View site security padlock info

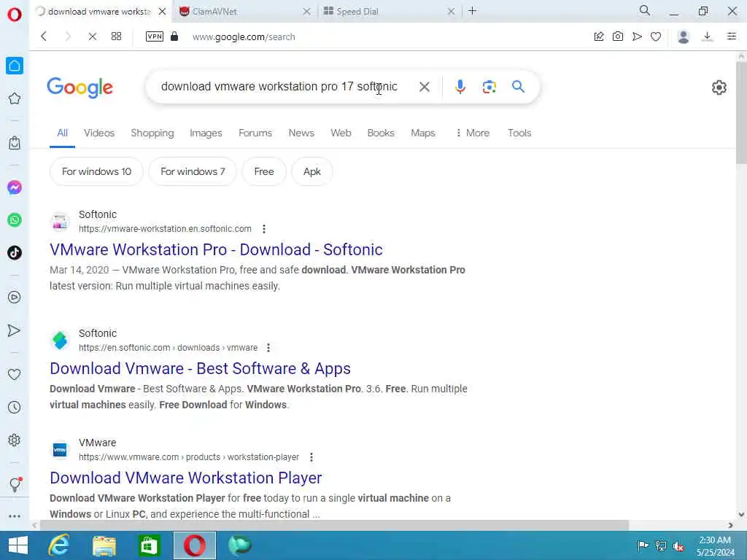pyautogui.click(x=174, y=36)
